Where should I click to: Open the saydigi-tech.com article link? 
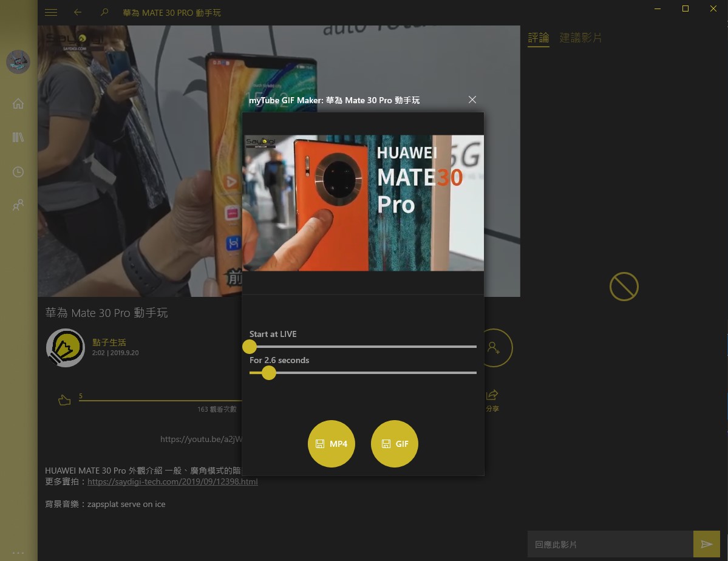click(172, 481)
